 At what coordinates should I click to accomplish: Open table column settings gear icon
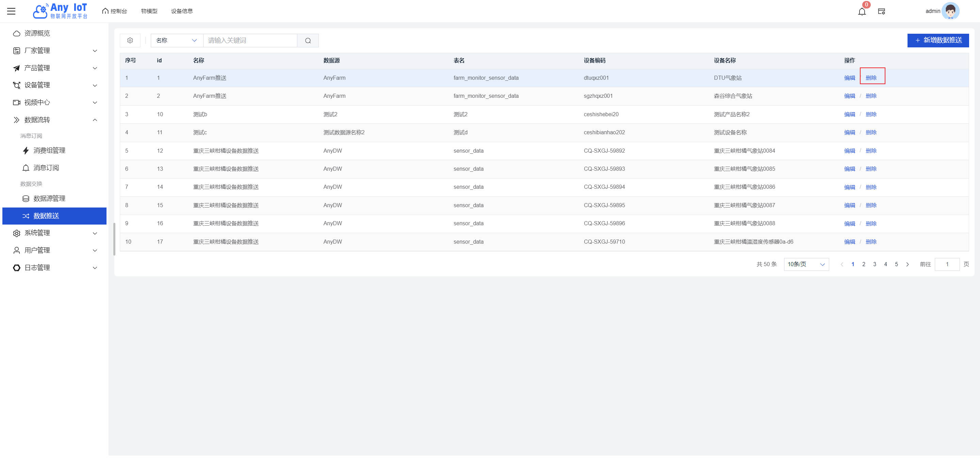click(130, 40)
